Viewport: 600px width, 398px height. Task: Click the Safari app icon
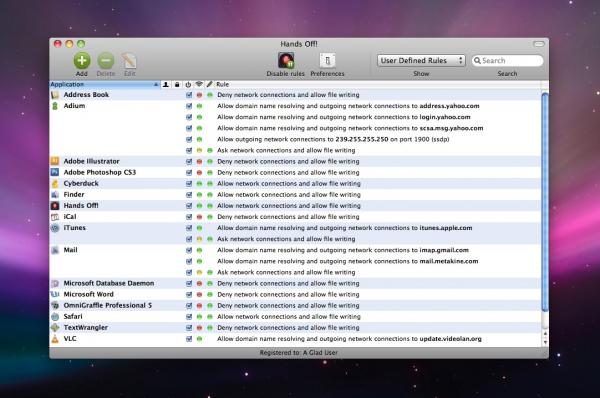coord(55,316)
